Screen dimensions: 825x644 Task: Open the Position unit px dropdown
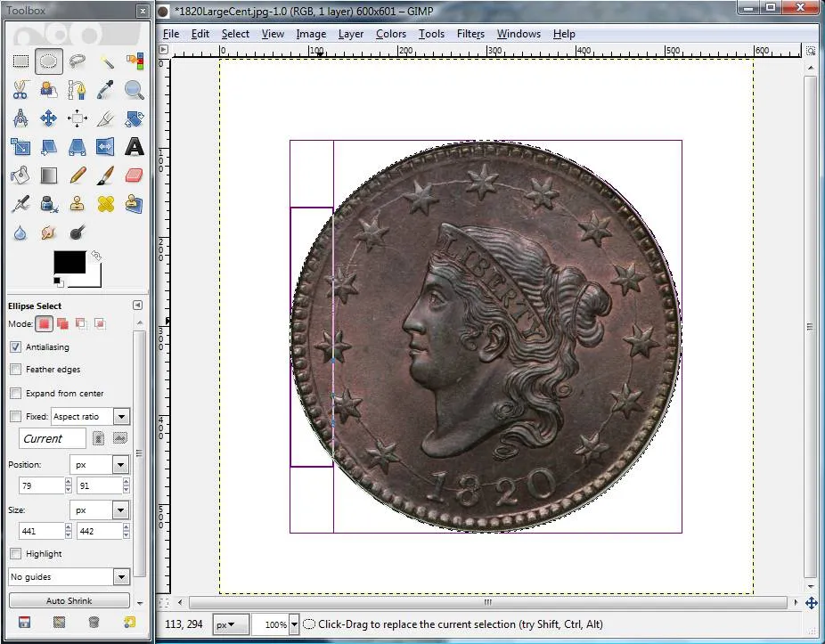click(x=100, y=465)
